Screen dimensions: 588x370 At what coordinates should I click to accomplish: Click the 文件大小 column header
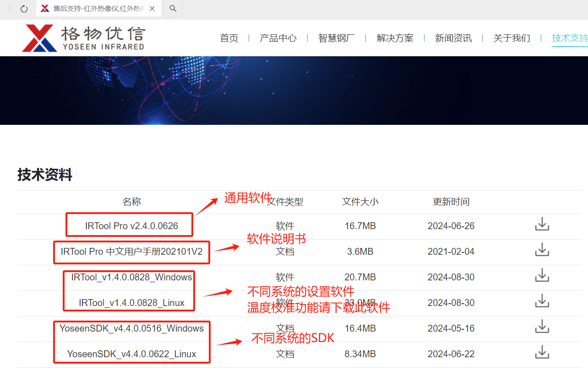coord(360,202)
